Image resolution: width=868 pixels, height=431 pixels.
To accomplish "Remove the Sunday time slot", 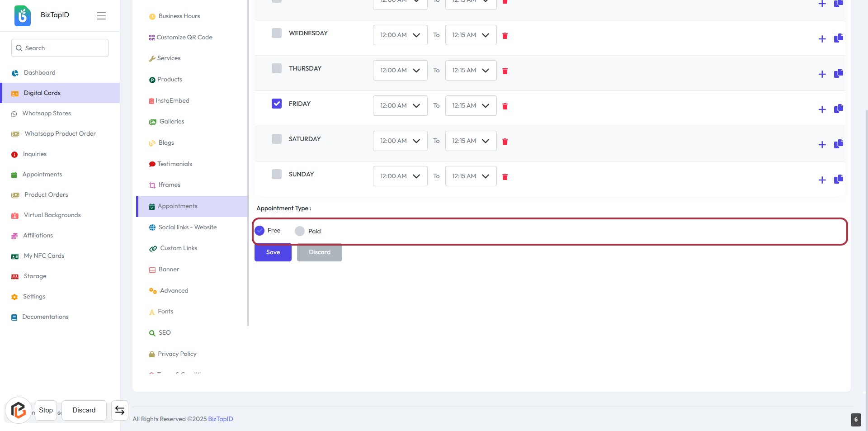I will click(x=505, y=177).
